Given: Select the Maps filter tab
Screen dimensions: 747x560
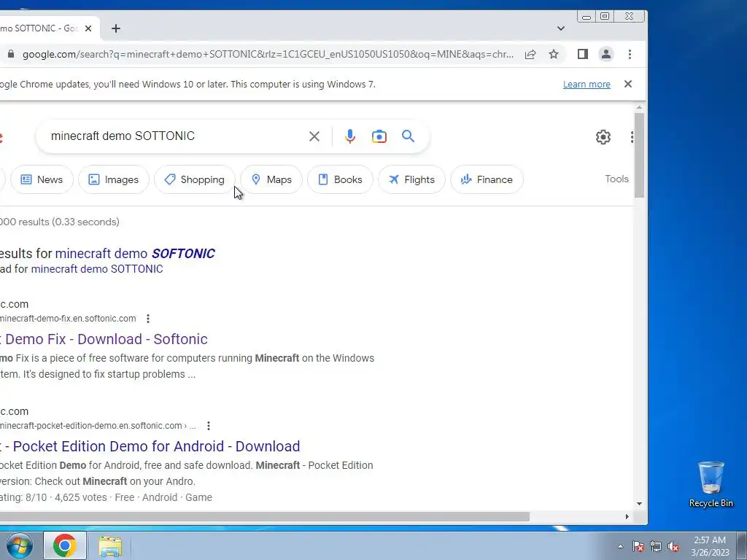Looking at the screenshot, I should pos(271,179).
